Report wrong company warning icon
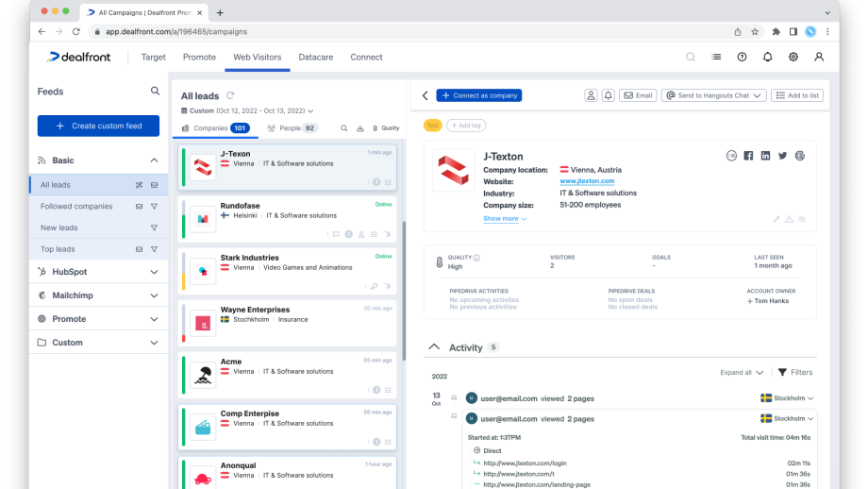Screen dimensions: 868x489 pyautogui.click(x=789, y=219)
